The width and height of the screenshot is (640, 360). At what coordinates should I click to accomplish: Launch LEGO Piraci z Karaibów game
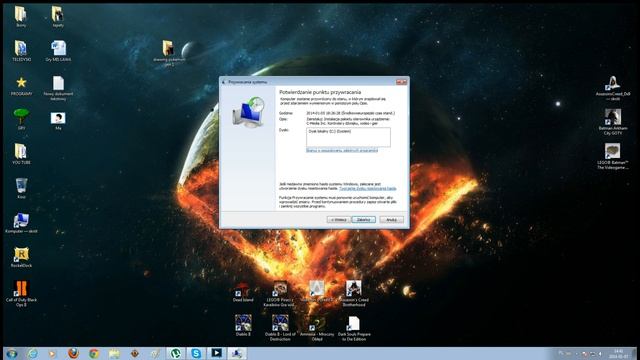pyautogui.click(x=280, y=293)
